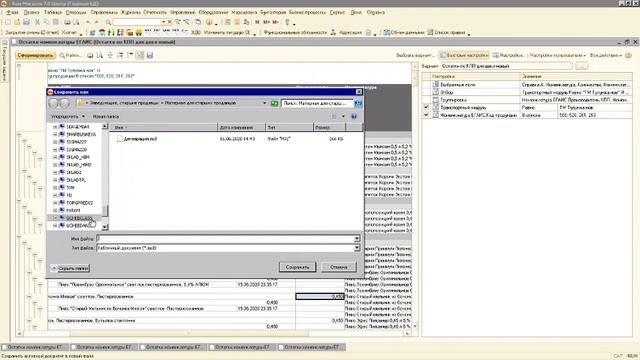Click the Группировка row icon in settings
This screenshot has width=640, height=360.
click(436, 100)
